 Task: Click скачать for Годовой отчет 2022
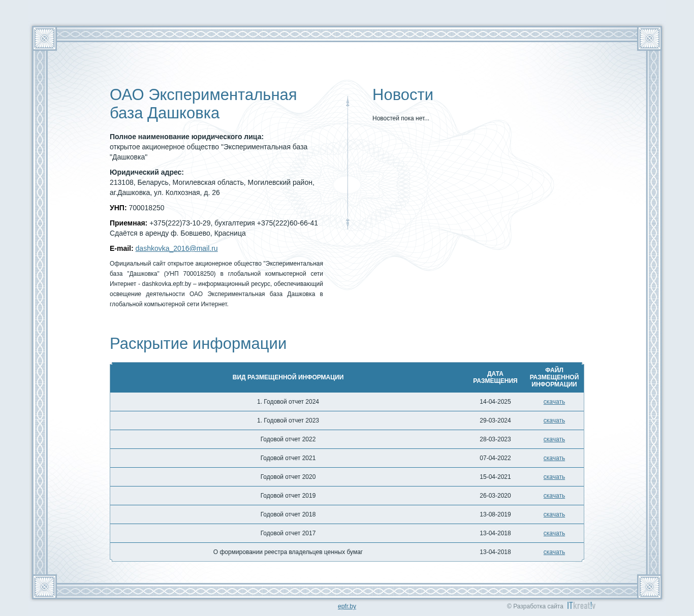coord(554,439)
